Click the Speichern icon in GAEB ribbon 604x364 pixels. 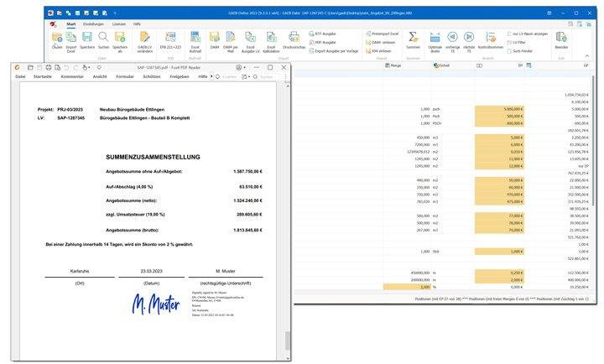pos(87,39)
